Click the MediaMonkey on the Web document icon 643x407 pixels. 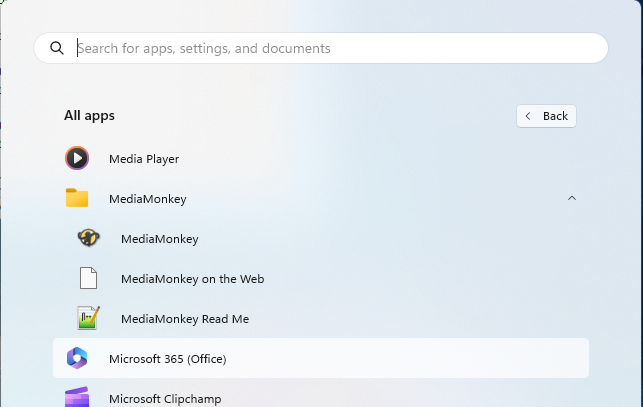(89, 278)
